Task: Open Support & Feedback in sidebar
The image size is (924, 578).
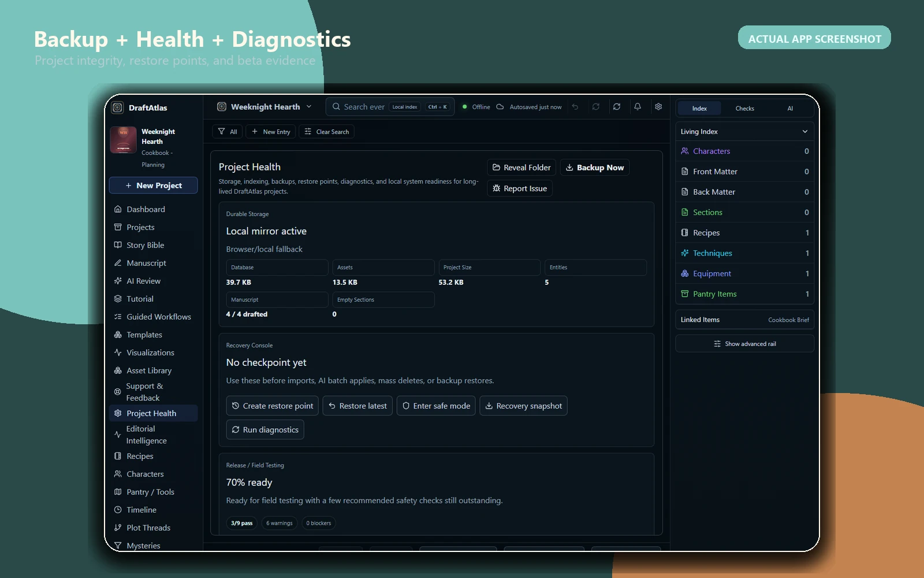Action: [153, 392]
